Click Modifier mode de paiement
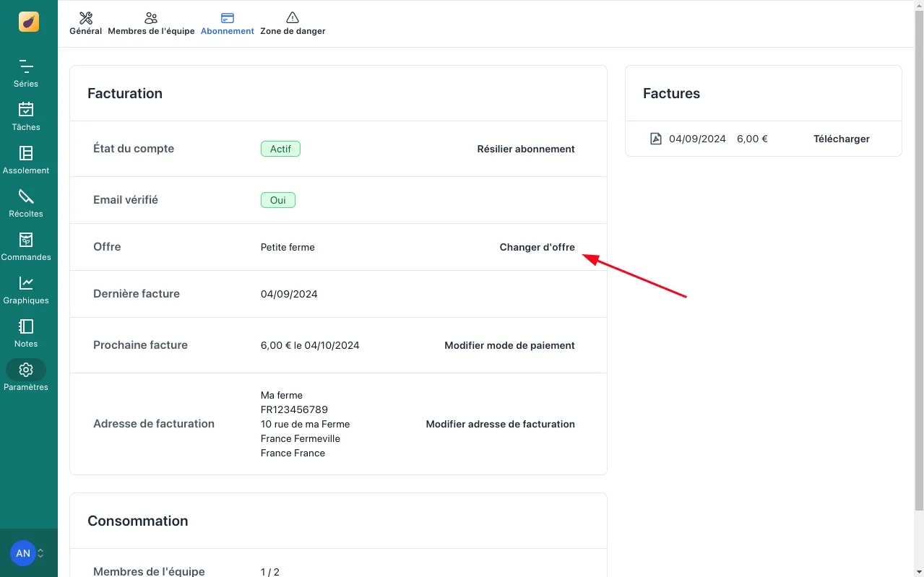The image size is (924, 577). point(509,345)
